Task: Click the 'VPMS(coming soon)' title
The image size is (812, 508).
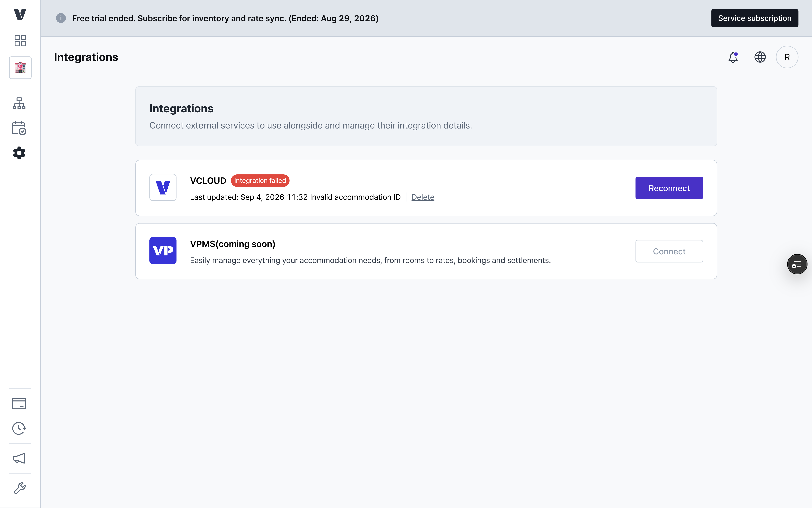Action: click(x=233, y=244)
